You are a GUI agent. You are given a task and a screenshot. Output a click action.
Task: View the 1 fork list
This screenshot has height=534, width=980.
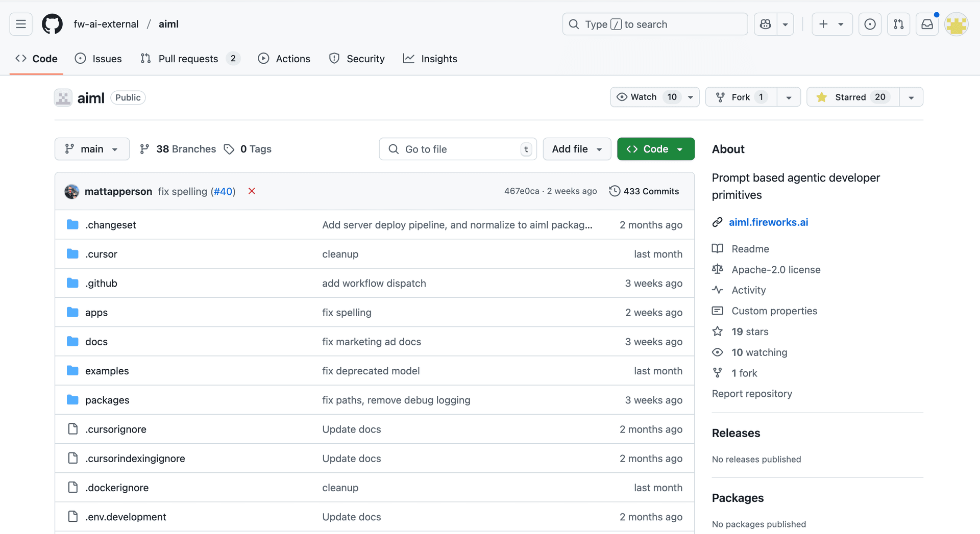point(744,373)
